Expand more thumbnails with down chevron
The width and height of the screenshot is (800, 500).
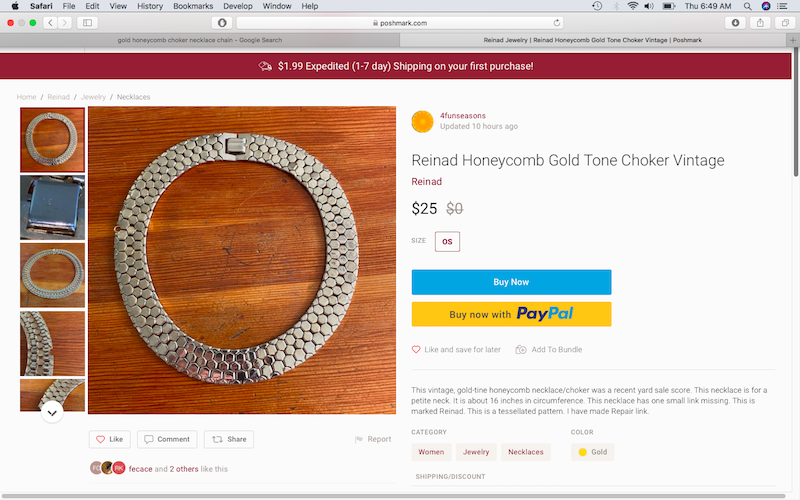click(52, 411)
